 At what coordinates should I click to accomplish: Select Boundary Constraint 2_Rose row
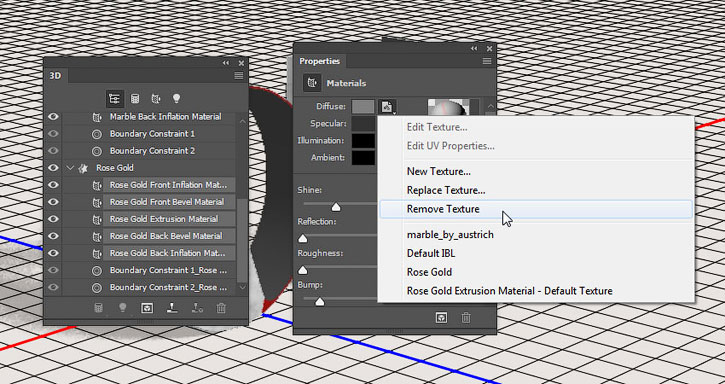tap(169, 287)
